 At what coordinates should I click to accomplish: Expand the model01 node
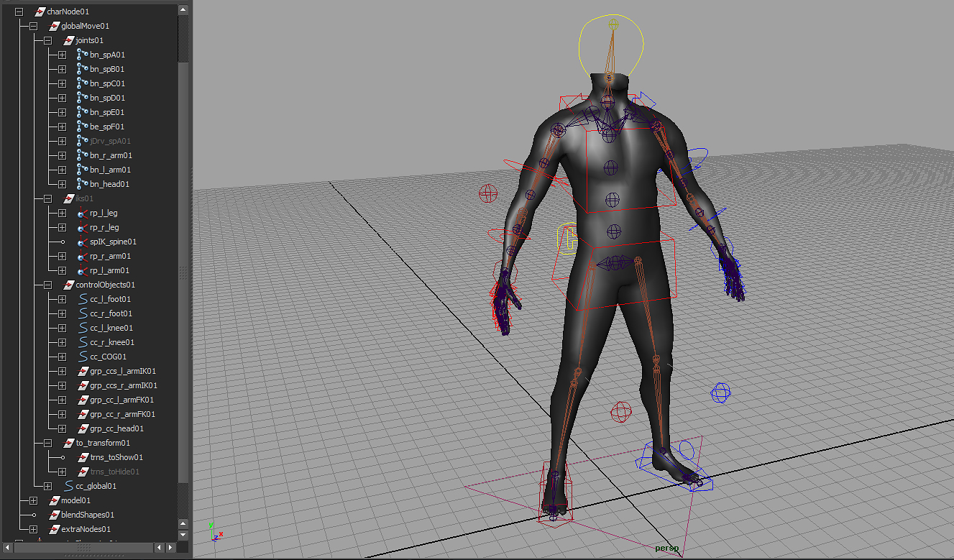33,500
